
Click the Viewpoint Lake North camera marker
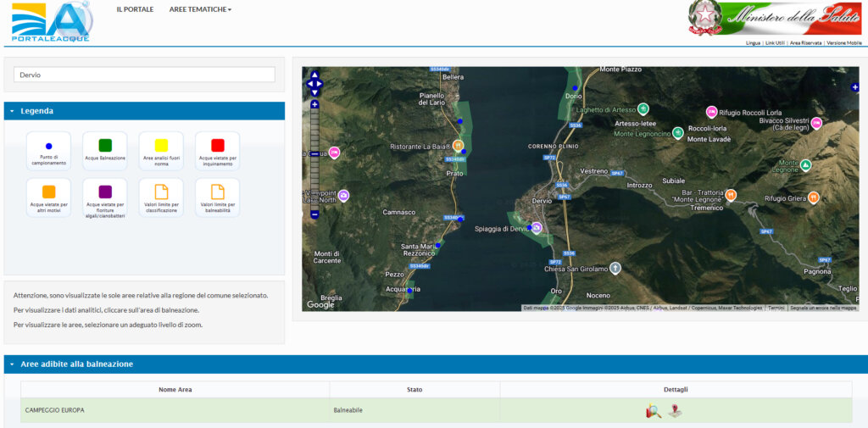pos(344,196)
